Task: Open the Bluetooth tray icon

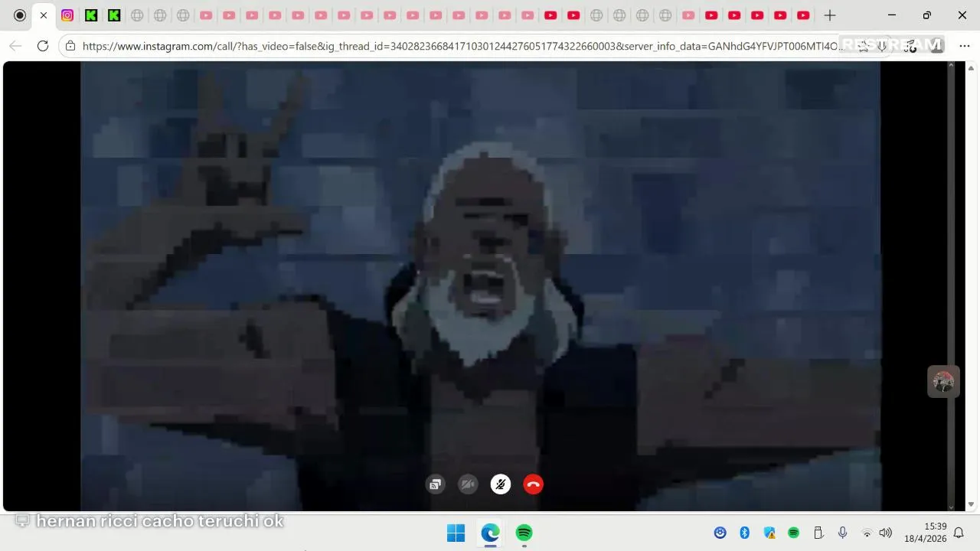Action: [x=744, y=533]
